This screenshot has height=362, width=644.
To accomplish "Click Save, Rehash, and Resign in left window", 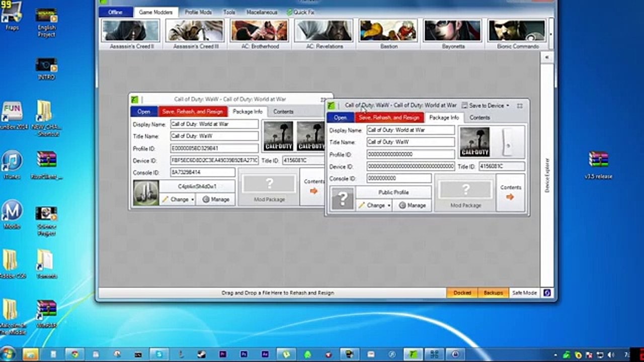I will (193, 112).
